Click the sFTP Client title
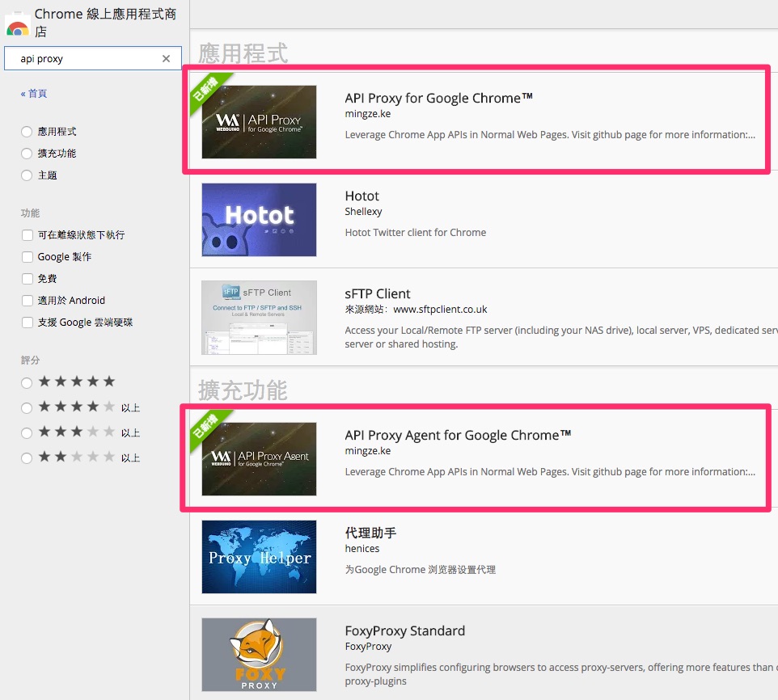Viewport: 778px width, 700px height. [x=378, y=293]
